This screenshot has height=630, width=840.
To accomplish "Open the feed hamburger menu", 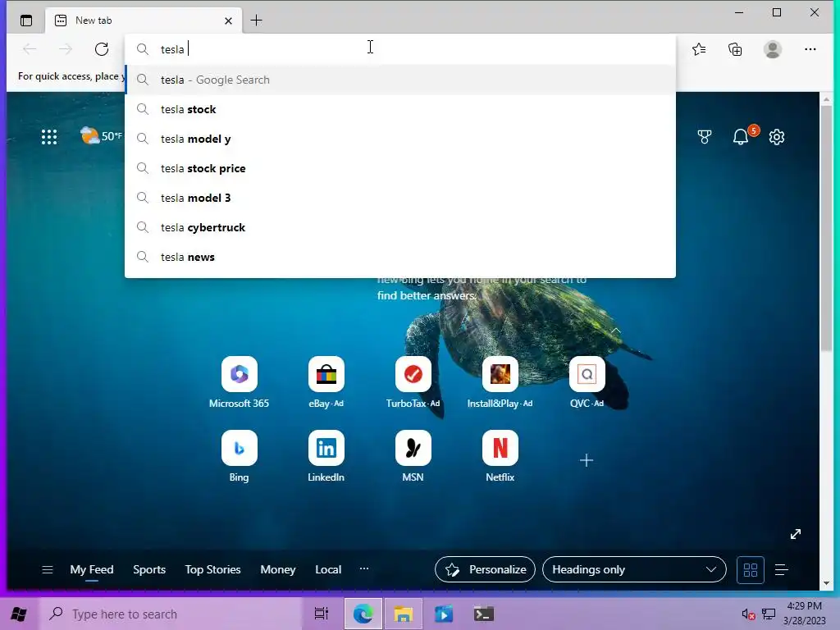I will coord(47,569).
